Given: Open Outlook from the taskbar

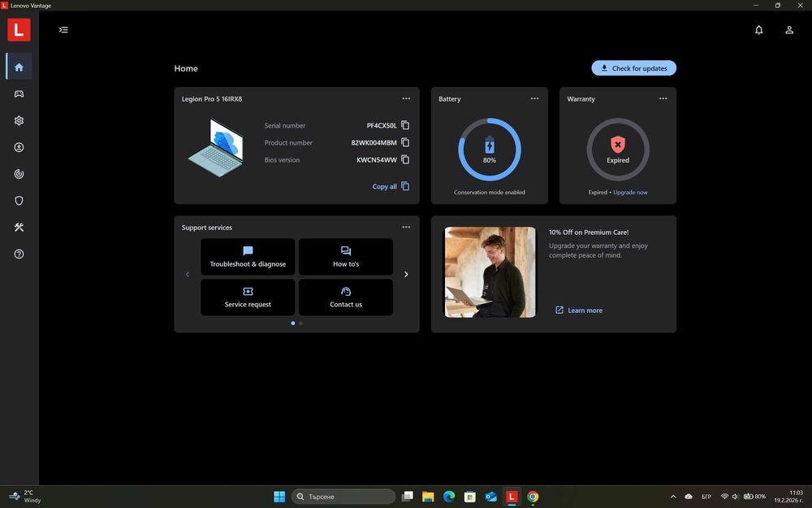Looking at the screenshot, I should click(490, 497).
